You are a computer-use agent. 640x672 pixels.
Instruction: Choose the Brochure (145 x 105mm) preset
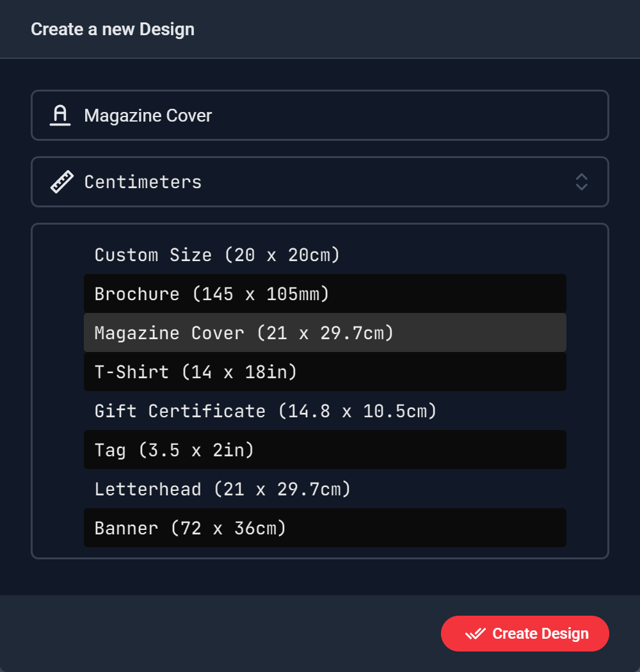pyautogui.click(x=325, y=294)
